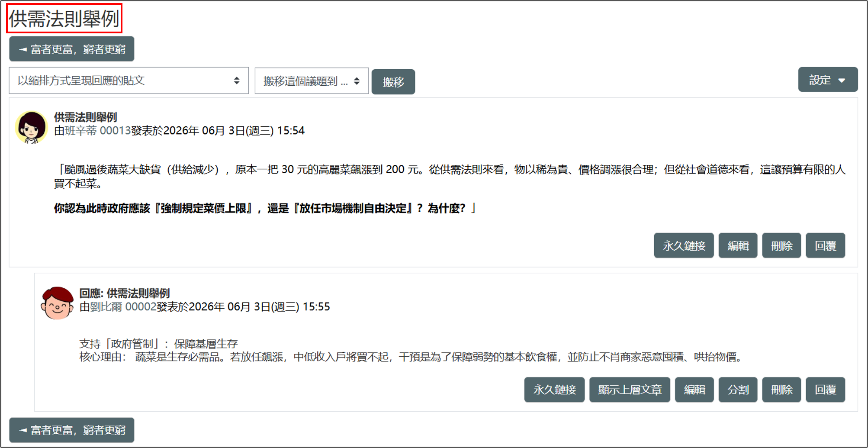Click the up-down arrows of the 搬移這個議題到 select
Screen dimensions: 868x448
point(357,81)
